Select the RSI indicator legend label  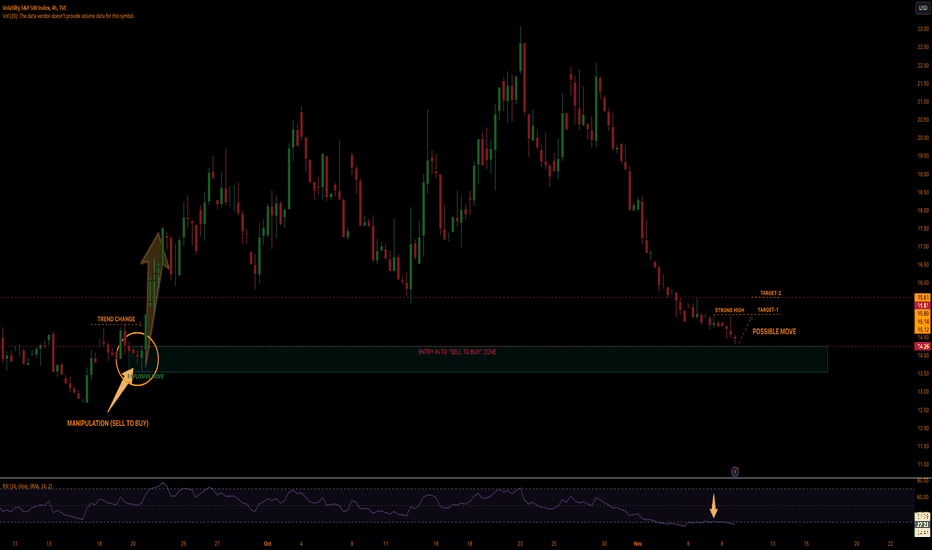click(28, 486)
